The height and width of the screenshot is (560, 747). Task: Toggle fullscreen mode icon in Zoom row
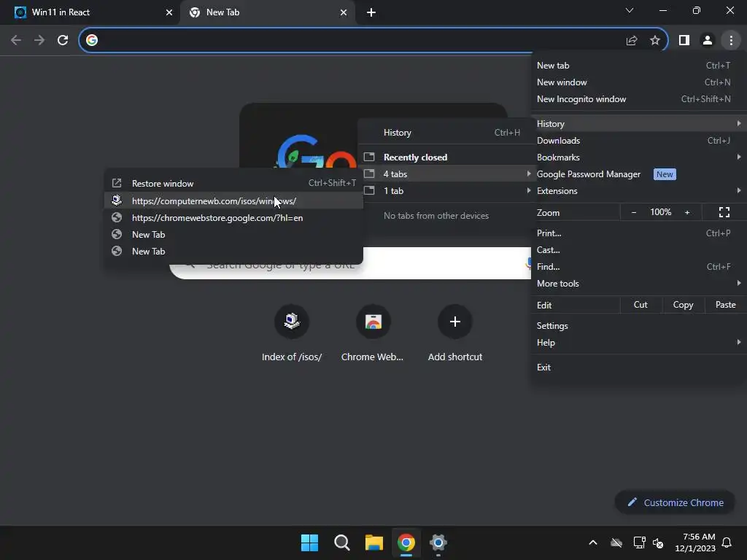pyautogui.click(x=724, y=212)
